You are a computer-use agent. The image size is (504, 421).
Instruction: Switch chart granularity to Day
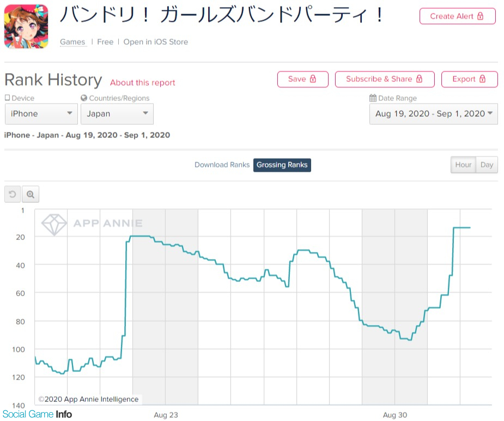[x=487, y=165]
